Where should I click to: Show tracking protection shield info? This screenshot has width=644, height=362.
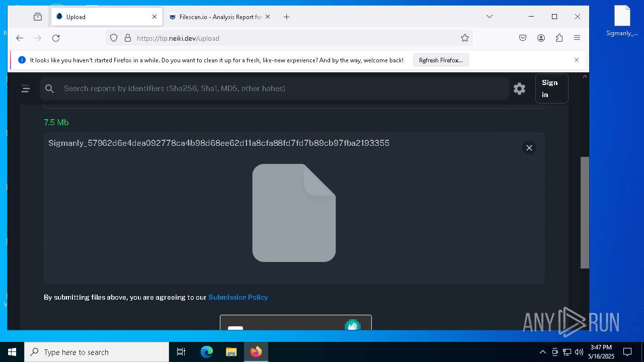point(114,38)
